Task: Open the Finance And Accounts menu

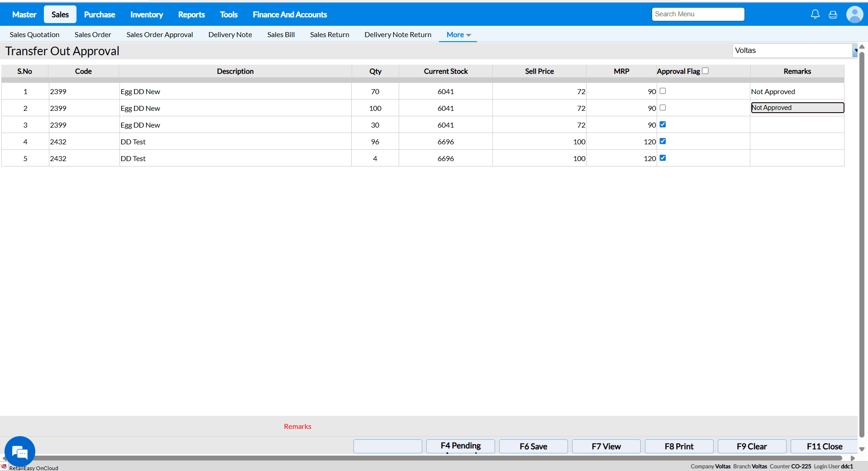Action: 290,14
